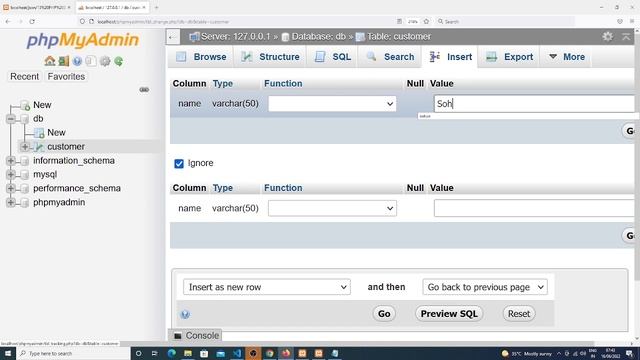Select information_schema in database tree
640x360 pixels.
74,160
